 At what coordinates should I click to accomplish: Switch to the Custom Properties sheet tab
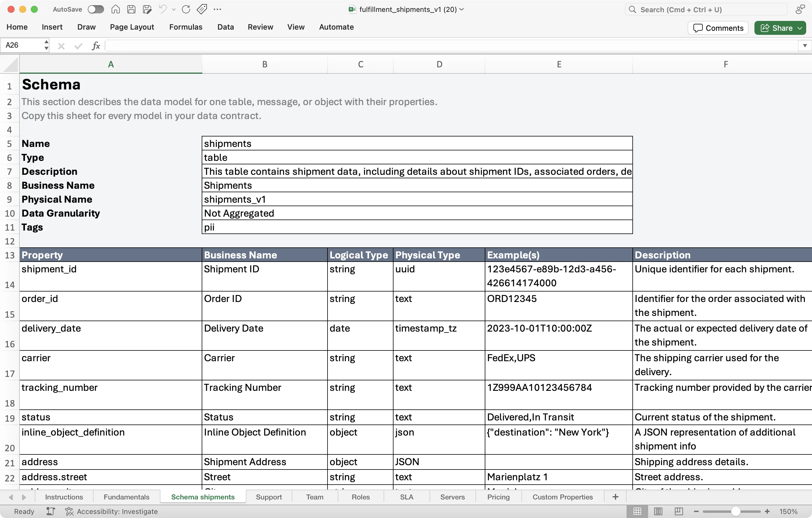tap(562, 497)
